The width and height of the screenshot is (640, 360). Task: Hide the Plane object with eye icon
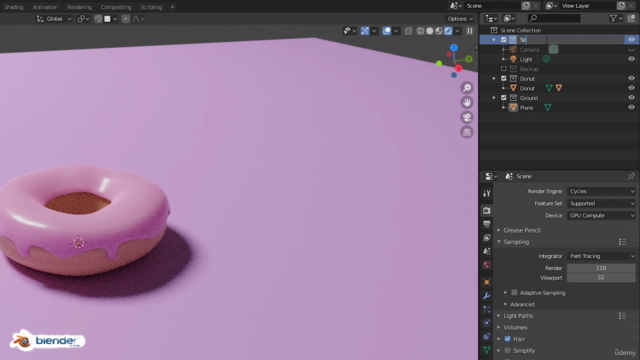pyautogui.click(x=631, y=107)
